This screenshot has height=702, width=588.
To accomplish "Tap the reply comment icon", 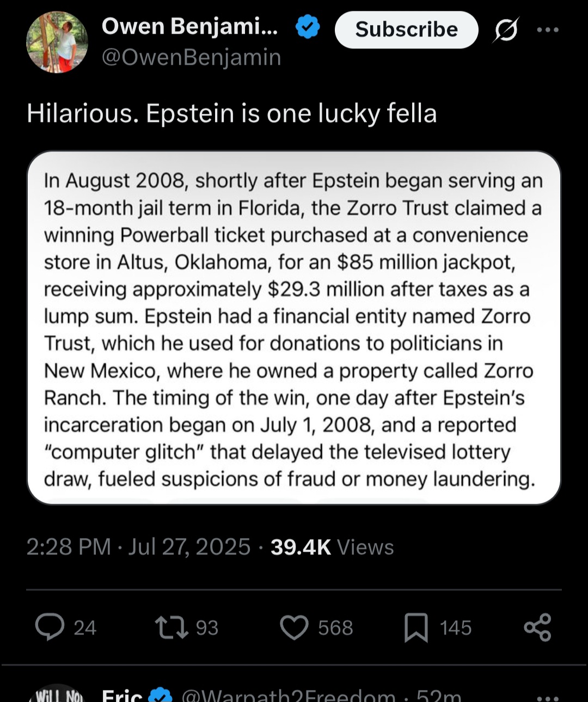I will tap(50, 627).
